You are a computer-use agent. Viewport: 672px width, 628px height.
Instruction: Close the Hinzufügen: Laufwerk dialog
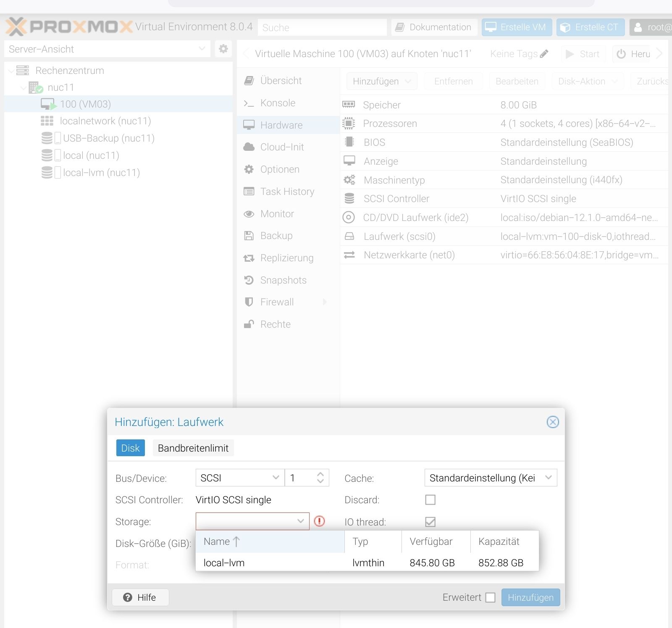[553, 422]
